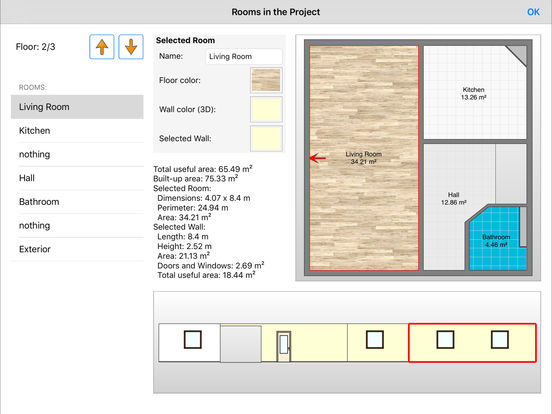Edit the room Name field
Screen dimensions: 552x414
[x=244, y=56]
